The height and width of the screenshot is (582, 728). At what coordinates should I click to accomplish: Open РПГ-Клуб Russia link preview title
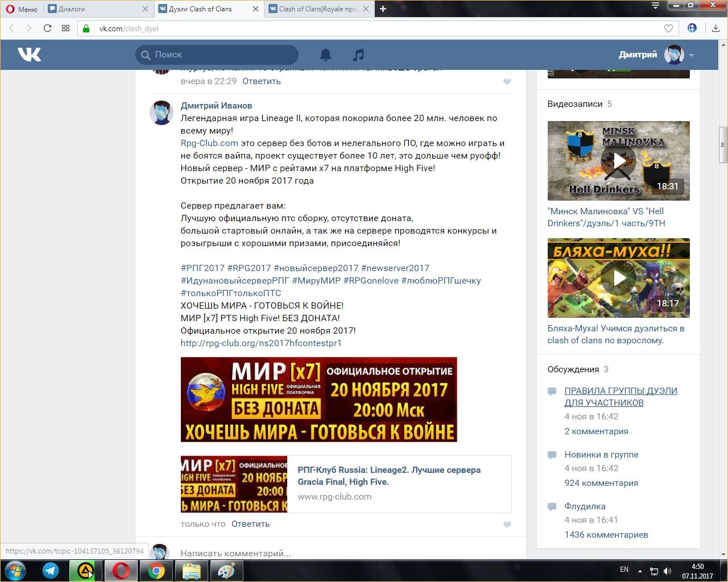(x=389, y=476)
